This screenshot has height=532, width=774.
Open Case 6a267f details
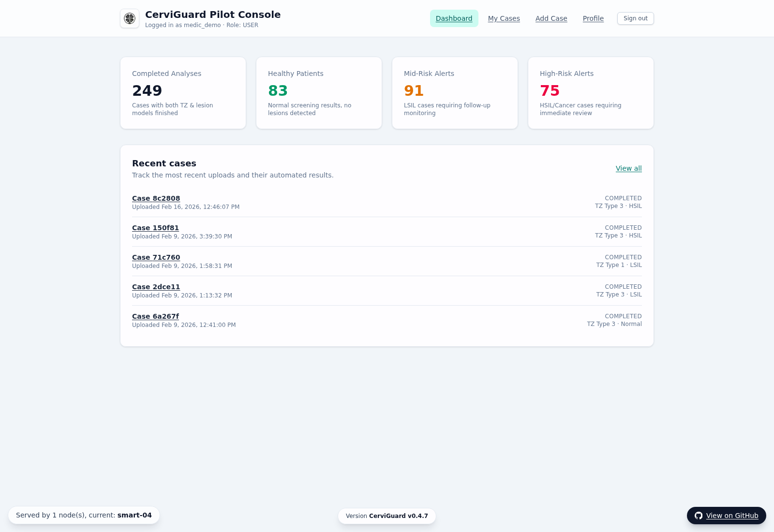(155, 316)
